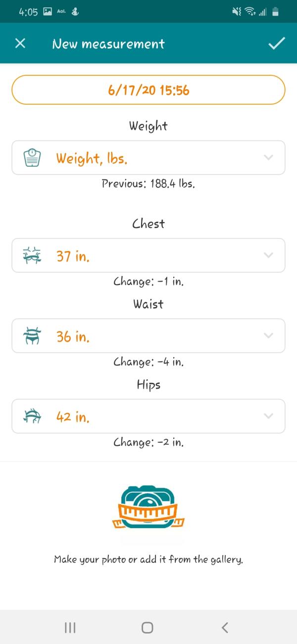Tap the chest measurement icon
297x644 pixels.
[x=32, y=256]
